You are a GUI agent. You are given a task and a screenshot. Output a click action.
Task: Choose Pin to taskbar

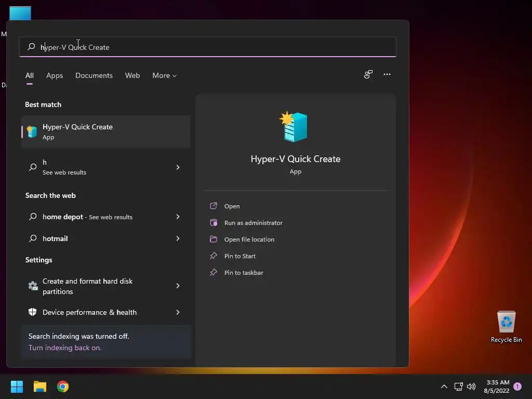coord(244,273)
